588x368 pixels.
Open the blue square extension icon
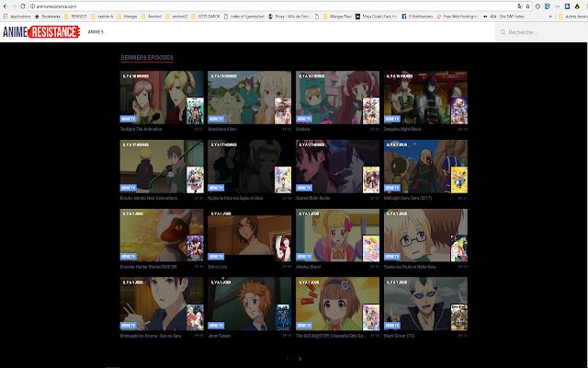point(568,6)
